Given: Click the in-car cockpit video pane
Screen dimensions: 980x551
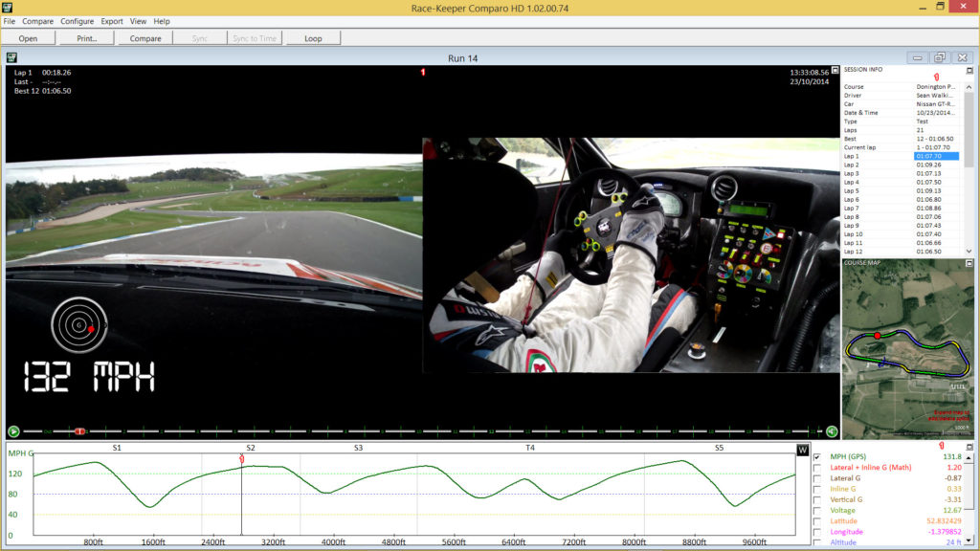Looking at the screenshot, I should point(632,254).
